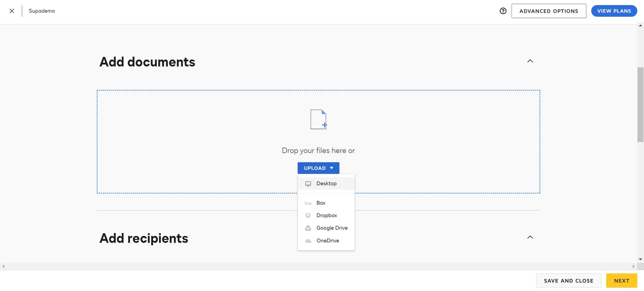Click the Box icon in the menu
This screenshot has width=644, height=291.
[x=308, y=203]
